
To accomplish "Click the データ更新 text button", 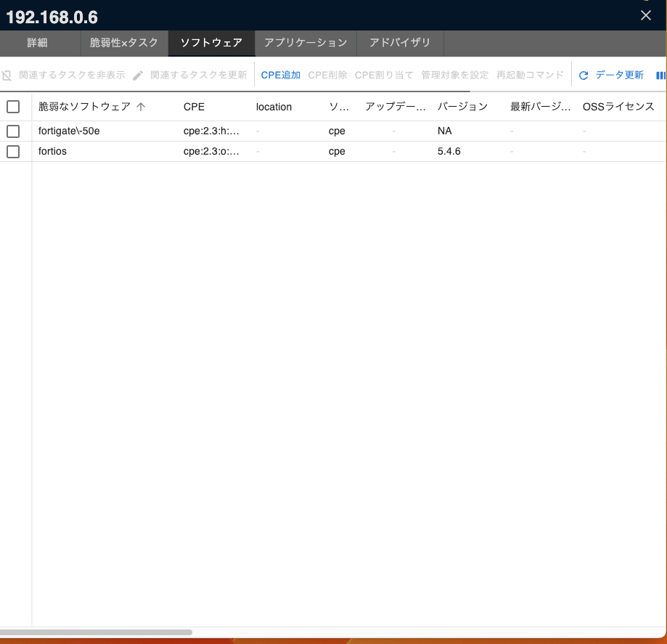I will point(619,76).
